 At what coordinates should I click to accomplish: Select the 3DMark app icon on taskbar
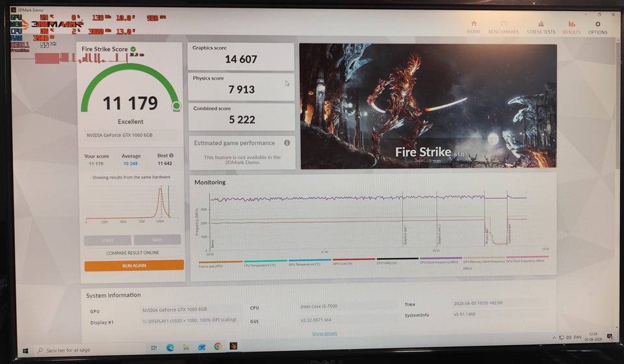233,346
